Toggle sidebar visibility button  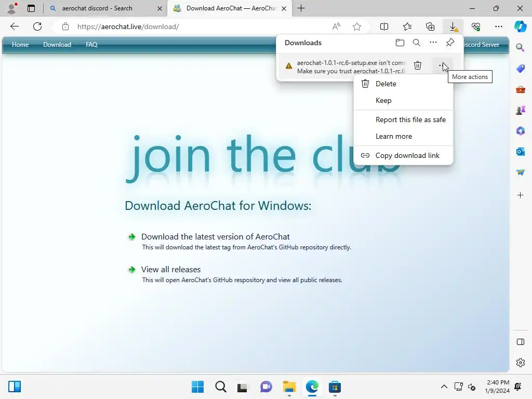point(520,342)
